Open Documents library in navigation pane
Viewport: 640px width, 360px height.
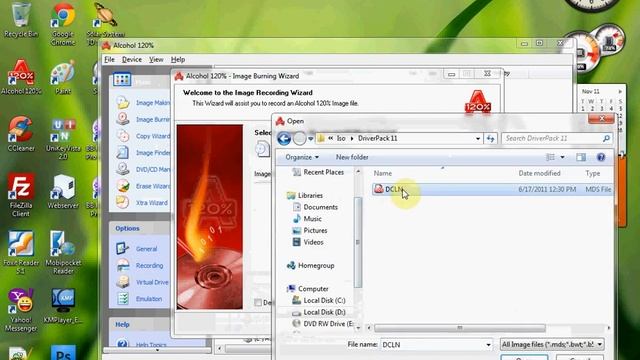coord(316,207)
